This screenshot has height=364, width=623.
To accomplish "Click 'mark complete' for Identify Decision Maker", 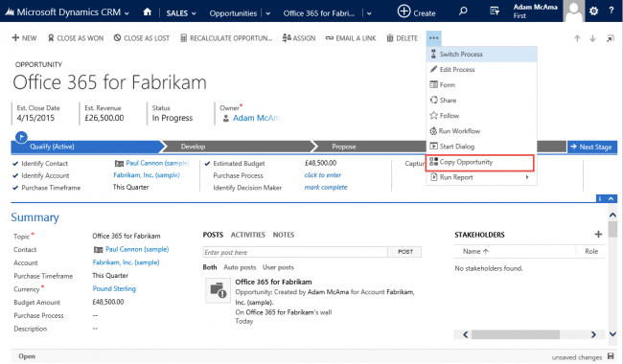I will point(326,188).
